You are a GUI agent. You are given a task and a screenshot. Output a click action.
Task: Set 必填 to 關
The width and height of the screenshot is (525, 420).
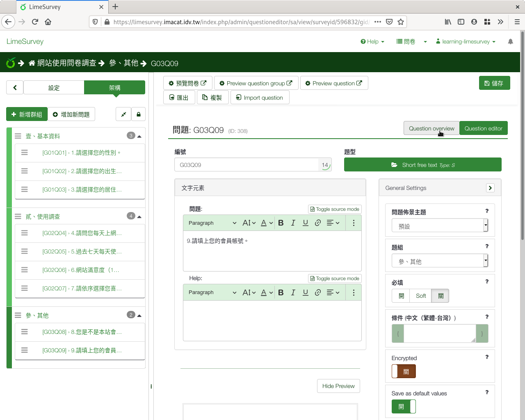(x=441, y=296)
